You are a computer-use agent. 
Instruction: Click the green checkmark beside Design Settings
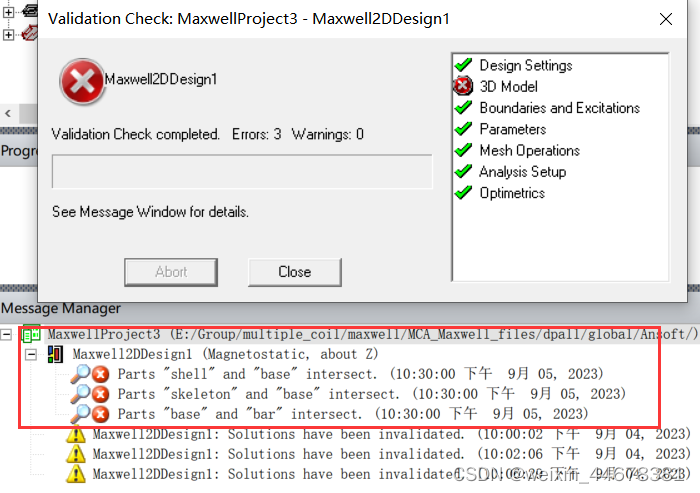[463, 65]
